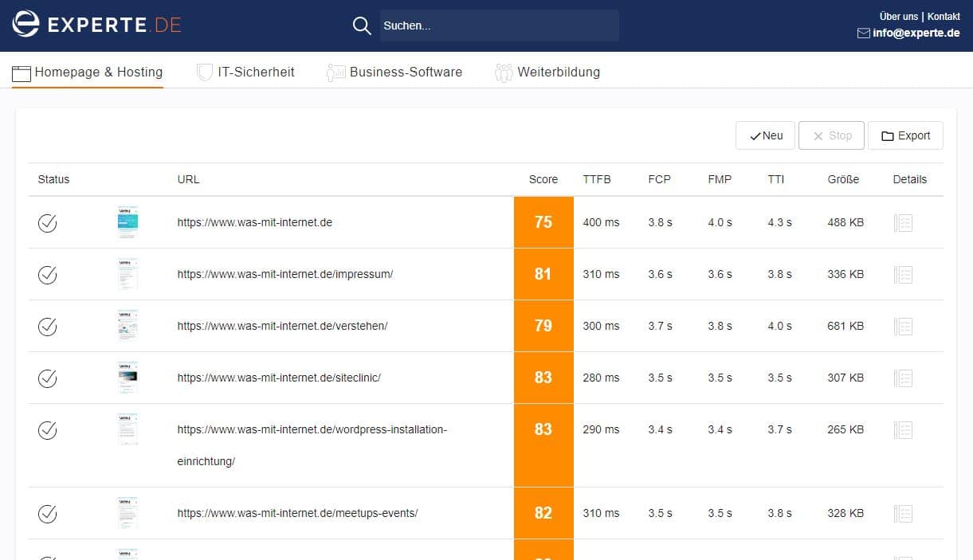Screen dimensions: 973x560
Task: Click the Details column header
Action: tap(910, 179)
